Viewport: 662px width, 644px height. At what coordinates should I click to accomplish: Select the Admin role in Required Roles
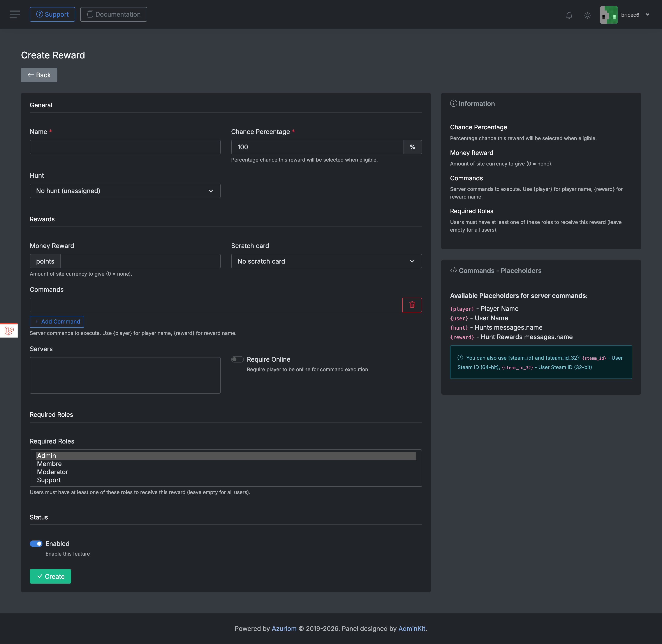pos(47,456)
